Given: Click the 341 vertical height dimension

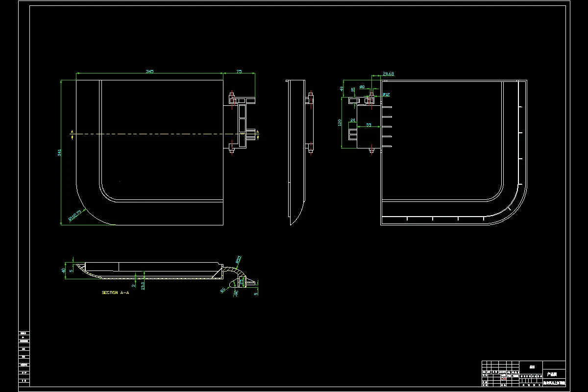Looking at the screenshot, I should [60, 152].
